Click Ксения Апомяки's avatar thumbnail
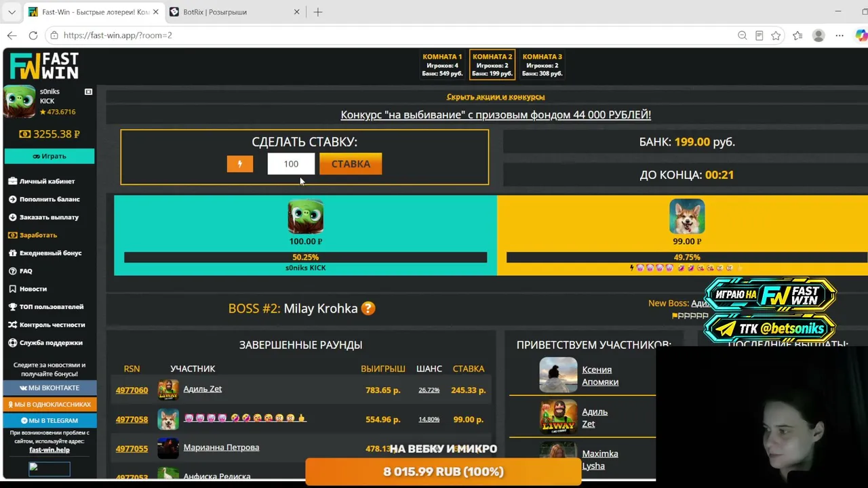The width and height of the screenshot is (868, 488). [x=558, y=375]
